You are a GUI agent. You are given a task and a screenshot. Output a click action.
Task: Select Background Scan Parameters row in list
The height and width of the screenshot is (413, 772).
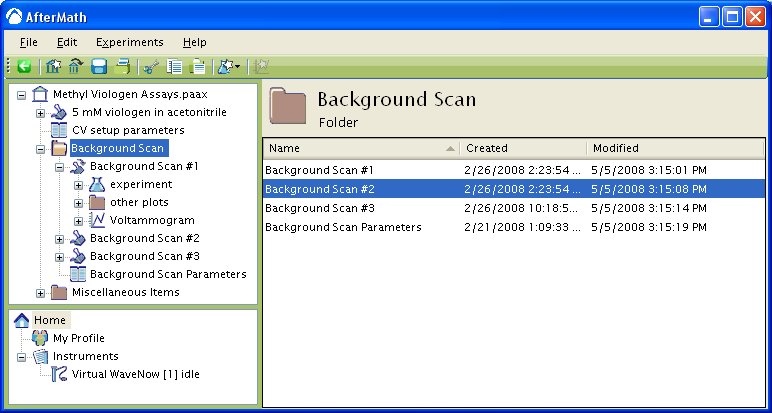pos(514,227)
